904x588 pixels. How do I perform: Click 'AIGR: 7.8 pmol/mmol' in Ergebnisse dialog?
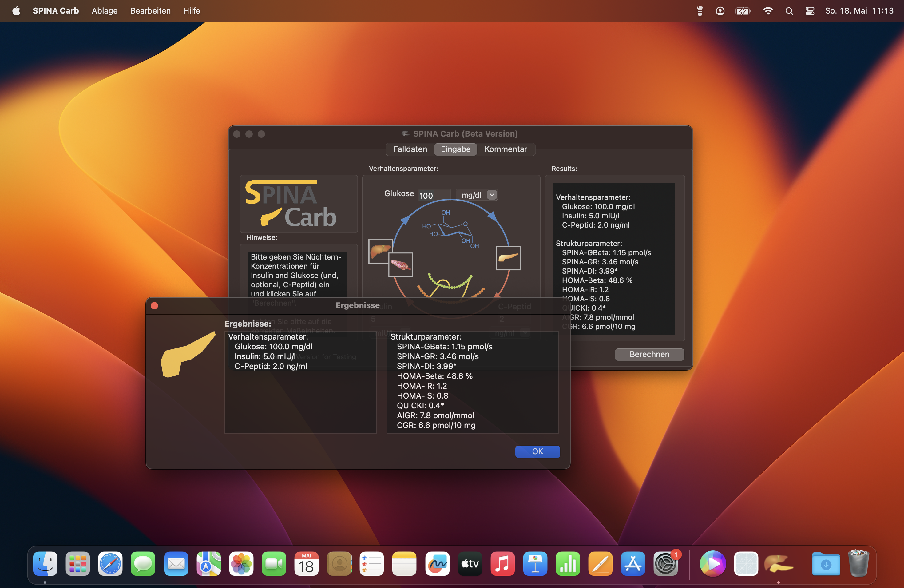point(435,415)
